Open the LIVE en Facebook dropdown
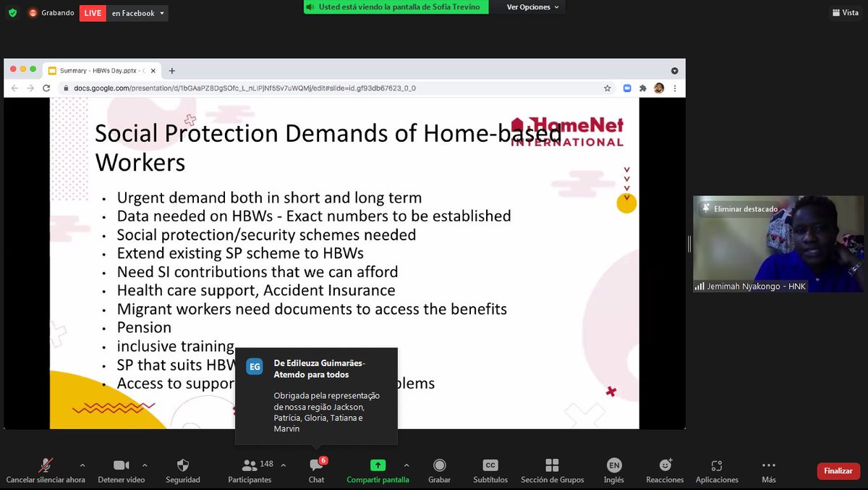 click(137, 13)
